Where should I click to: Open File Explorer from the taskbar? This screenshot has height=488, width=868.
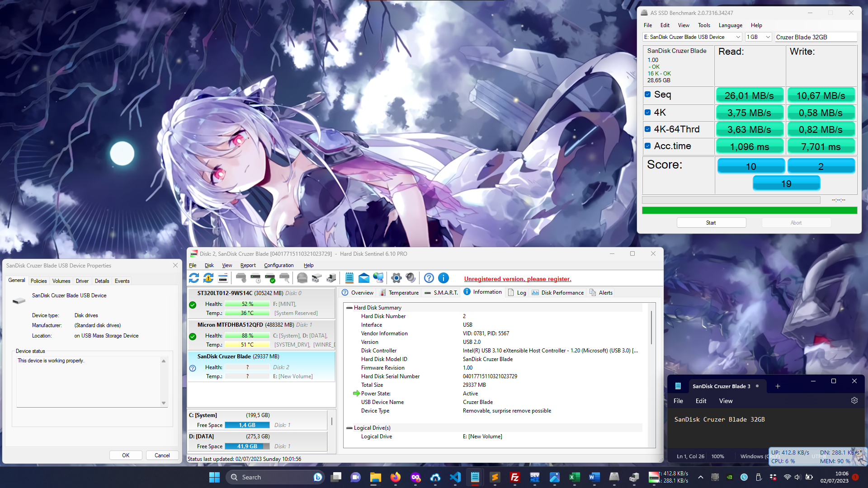[x=376, y=477]
